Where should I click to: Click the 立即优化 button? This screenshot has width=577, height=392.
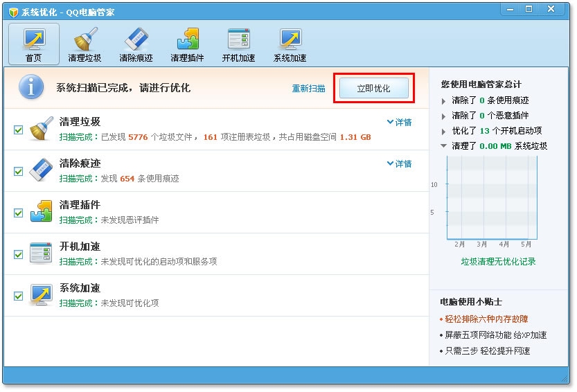click(x=374, y=89)
